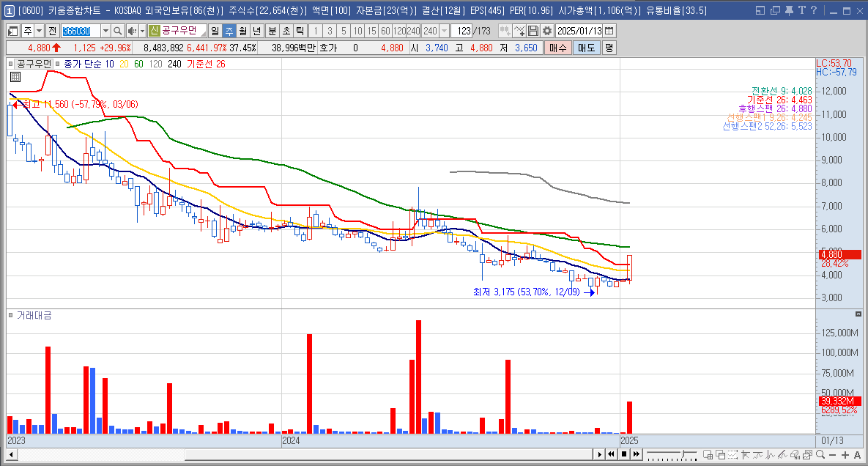This screenshot has height=466, width=868.
Task: Click the dotted range chart icon
Action: [733, 455]
